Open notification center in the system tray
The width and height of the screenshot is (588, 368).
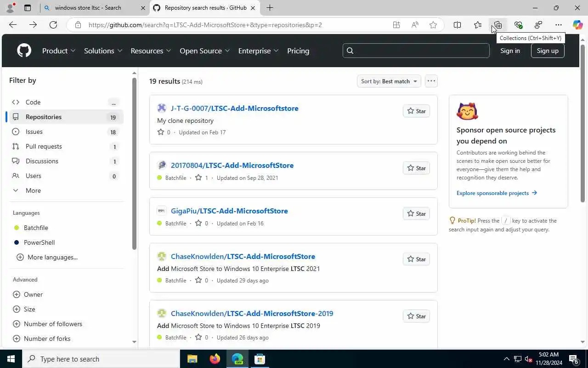(574, 359)
